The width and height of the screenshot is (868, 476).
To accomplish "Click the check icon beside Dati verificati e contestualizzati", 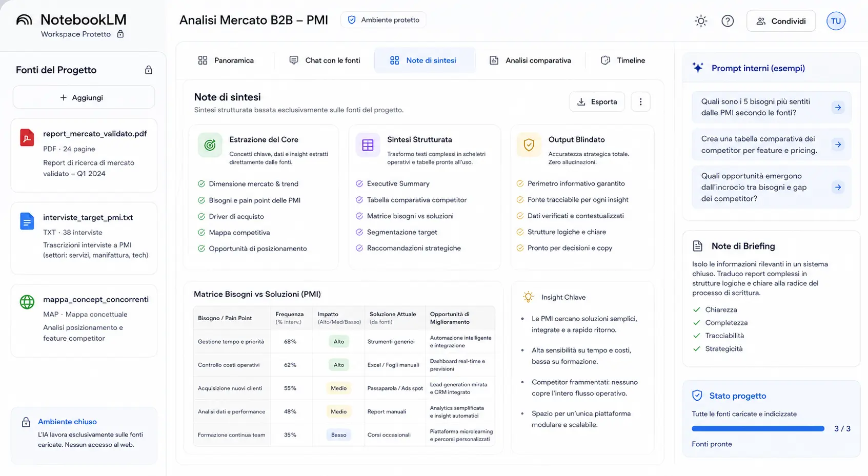I will pyautogui.click(x=520, y=216).
